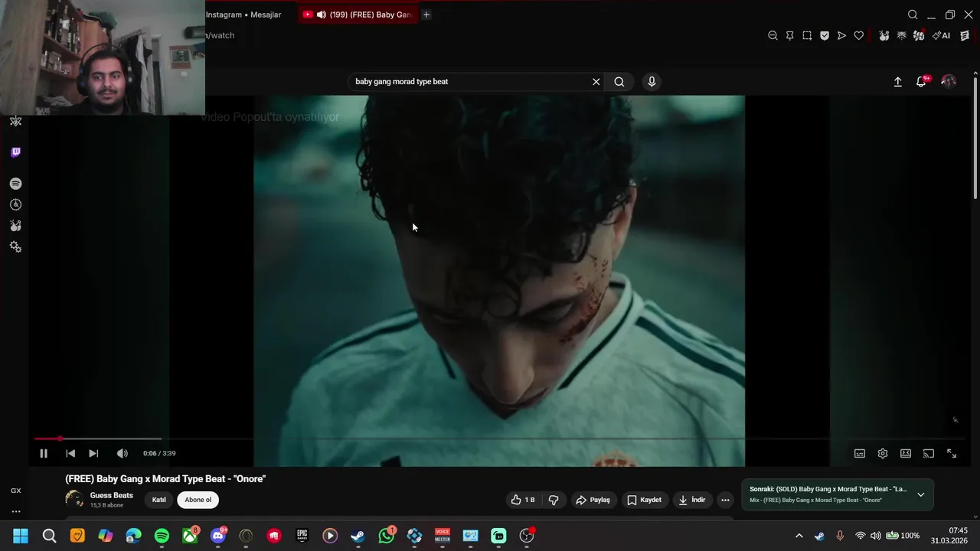Open the YouTube create upload icon
980x551 pixels.
(898, 81)
